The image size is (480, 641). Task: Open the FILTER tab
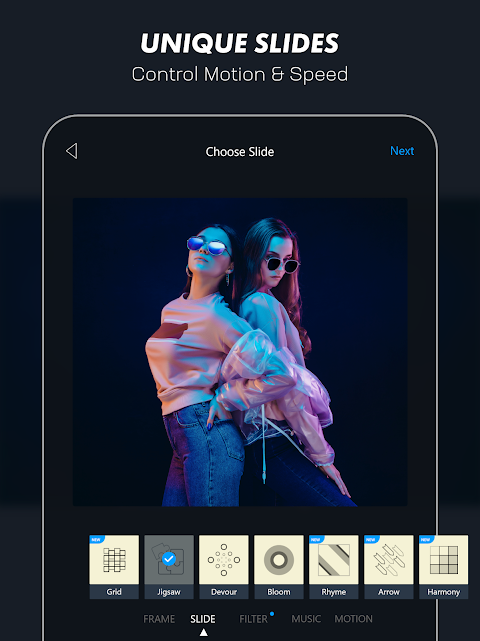coord(253,619)
